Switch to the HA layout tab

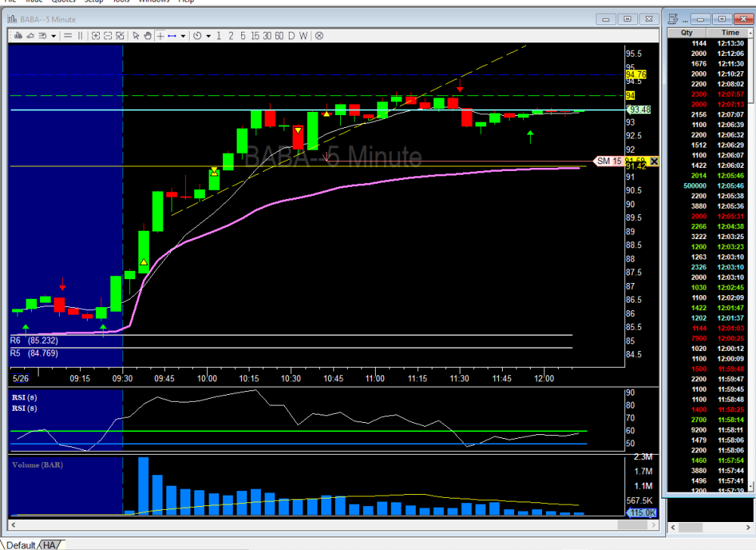(x=50, y=545)
